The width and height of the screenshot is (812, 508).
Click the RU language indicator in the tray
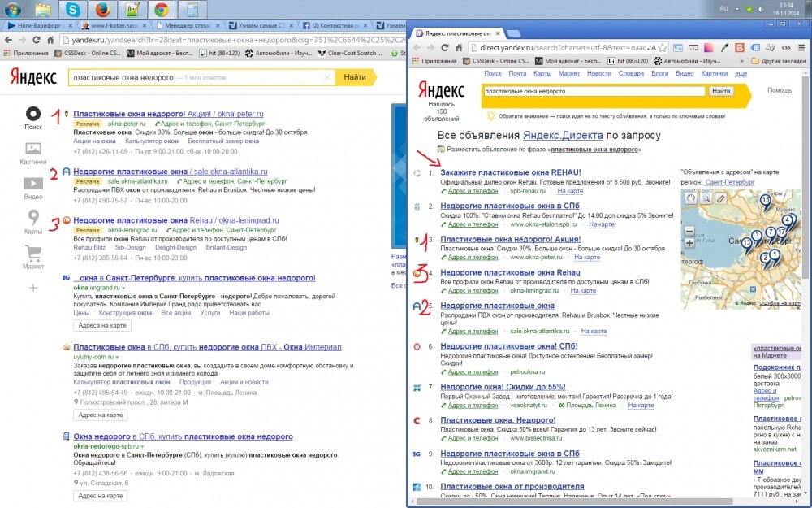[724, 9]
